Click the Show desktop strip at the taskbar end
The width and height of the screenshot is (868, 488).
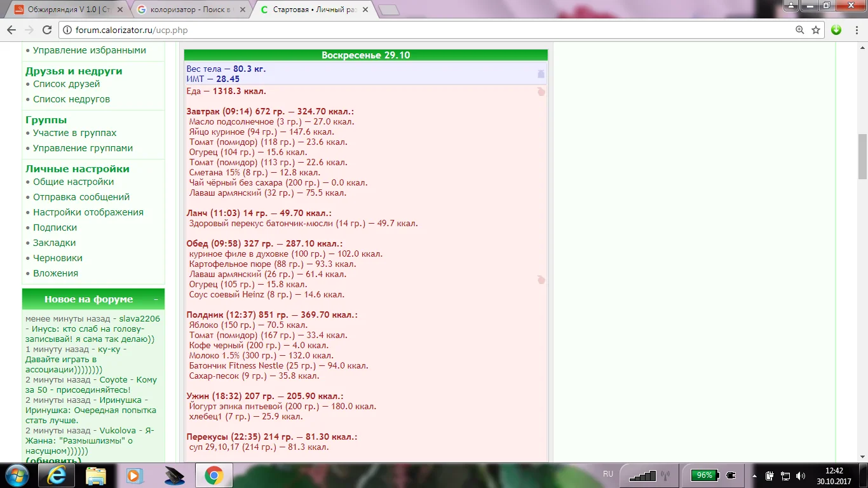[x=864, y=475]
